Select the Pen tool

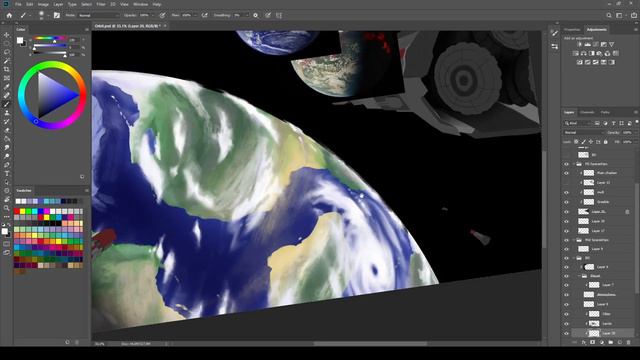pos(7,165)
